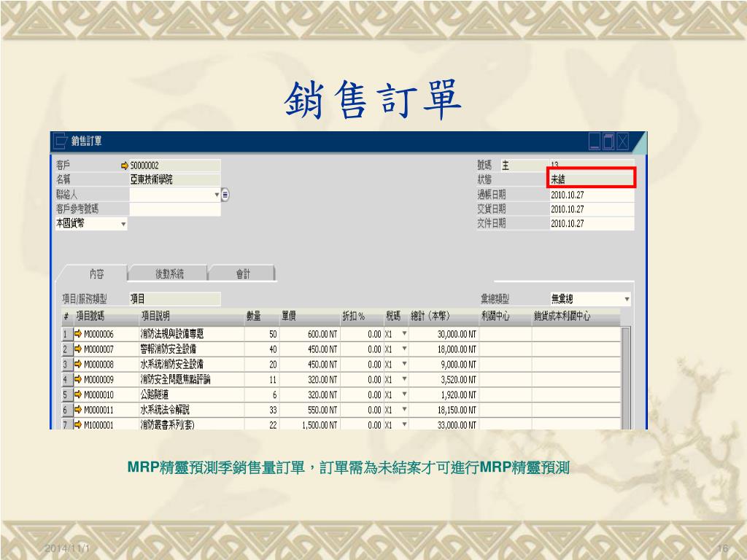Click the 過帳日期 date field

coord(592,195)
